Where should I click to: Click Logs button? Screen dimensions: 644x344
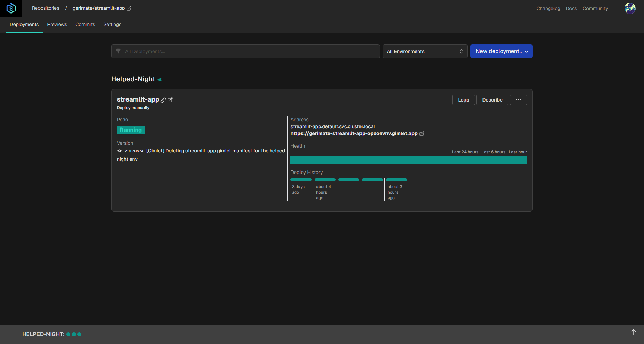[x=463, y=100]
